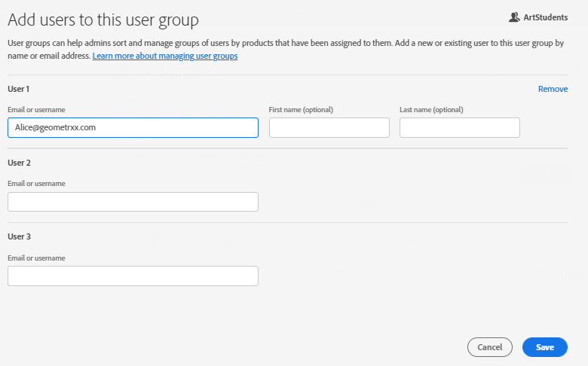Save the added users

pyautogui.click(x=544, y=347)
